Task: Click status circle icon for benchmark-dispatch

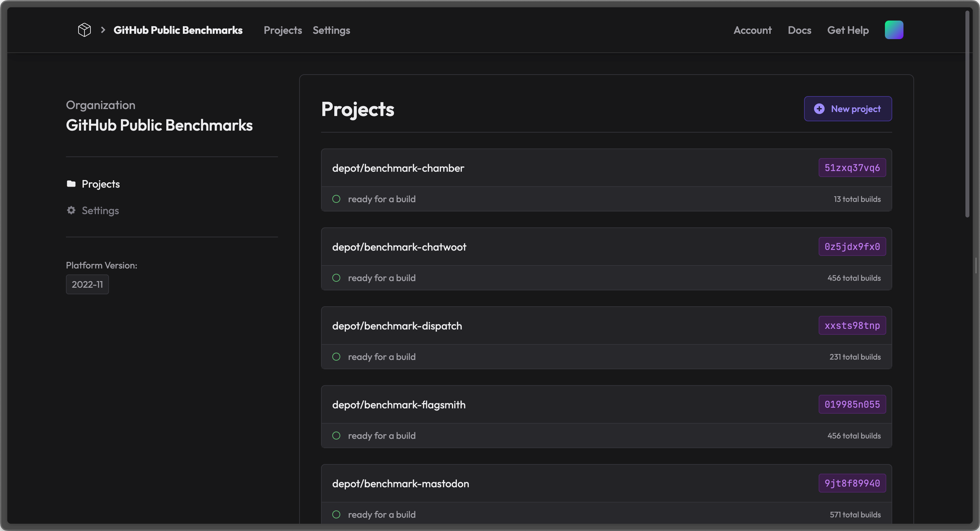Action: (336, 357)
